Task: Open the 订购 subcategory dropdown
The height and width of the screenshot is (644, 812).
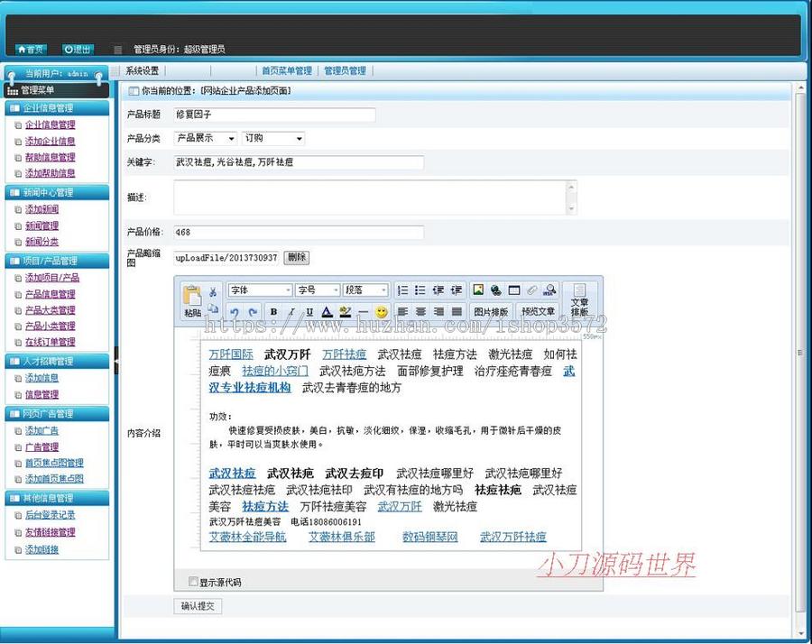Action: 273,138
